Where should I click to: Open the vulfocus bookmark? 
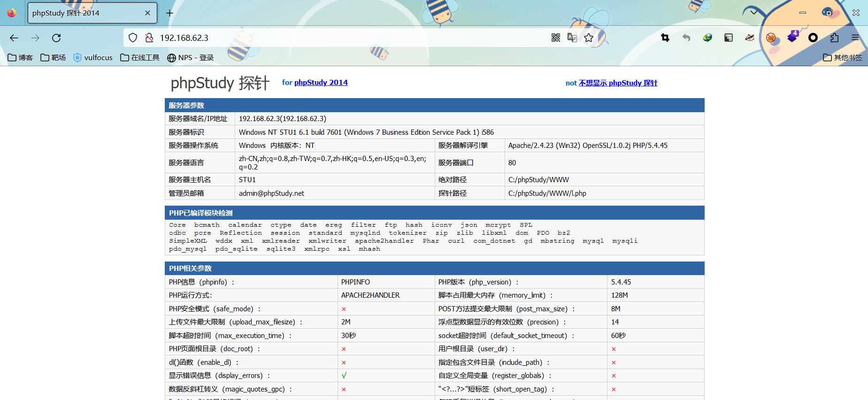(93, 58)
